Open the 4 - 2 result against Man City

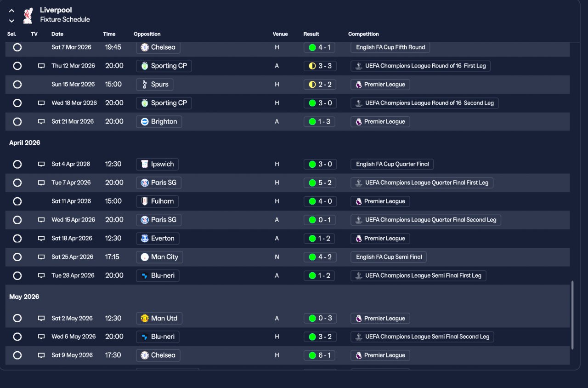pos(320,257)
